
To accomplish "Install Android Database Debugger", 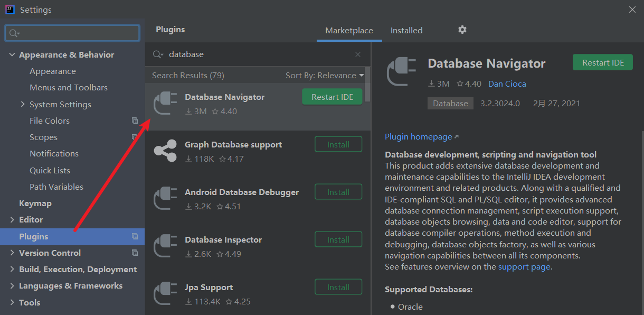I will point(338,192).
